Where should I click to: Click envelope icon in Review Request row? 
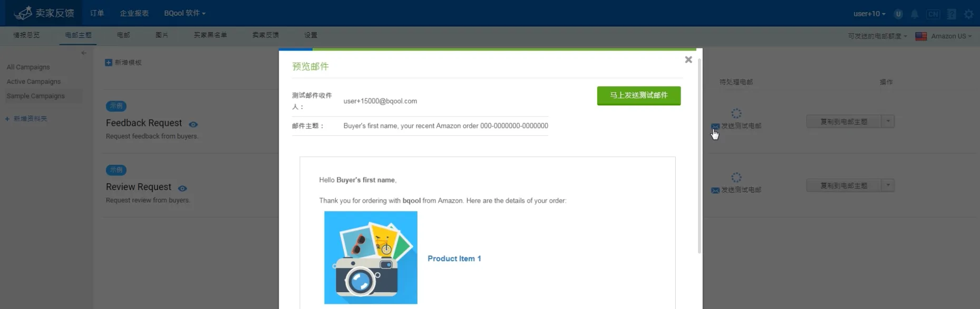(x=715, y=190)
